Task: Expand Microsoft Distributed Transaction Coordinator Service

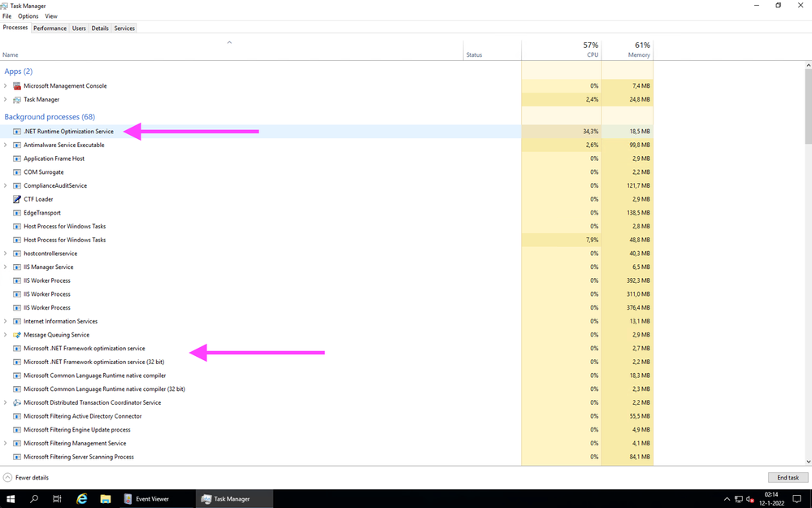Action: tap(5, 402)
